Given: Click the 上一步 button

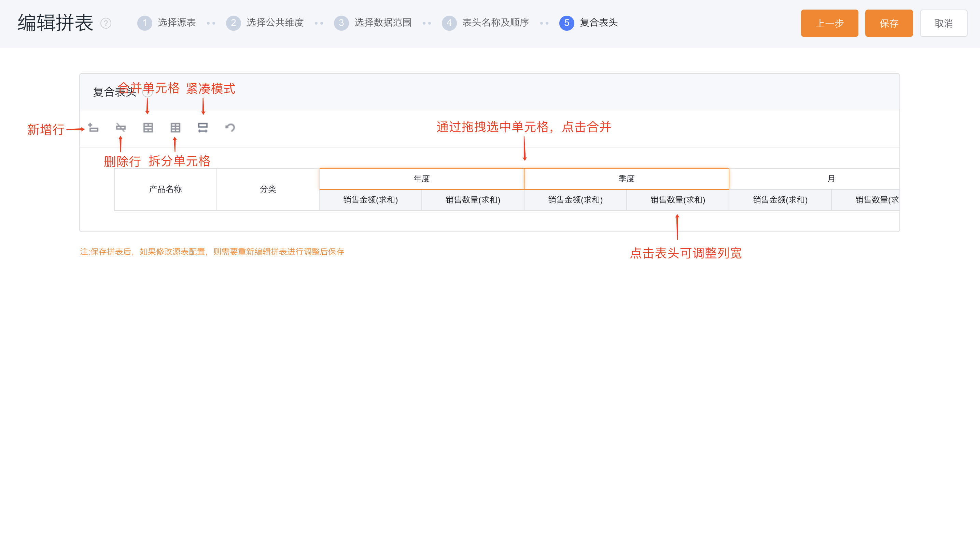Looking at the screenshot, I should [x=829, y=23].
